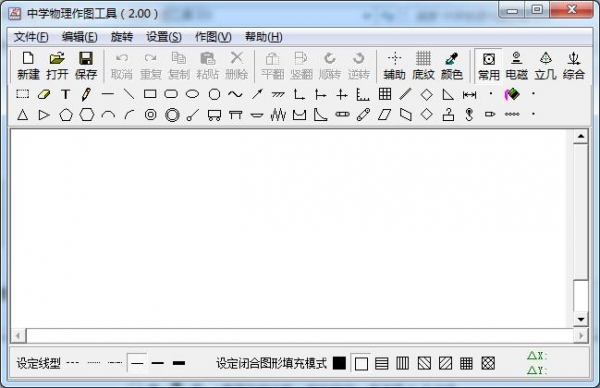The image size is (600, 388).
Task: Select the eraser tool
Action: [x=44, y=94]
